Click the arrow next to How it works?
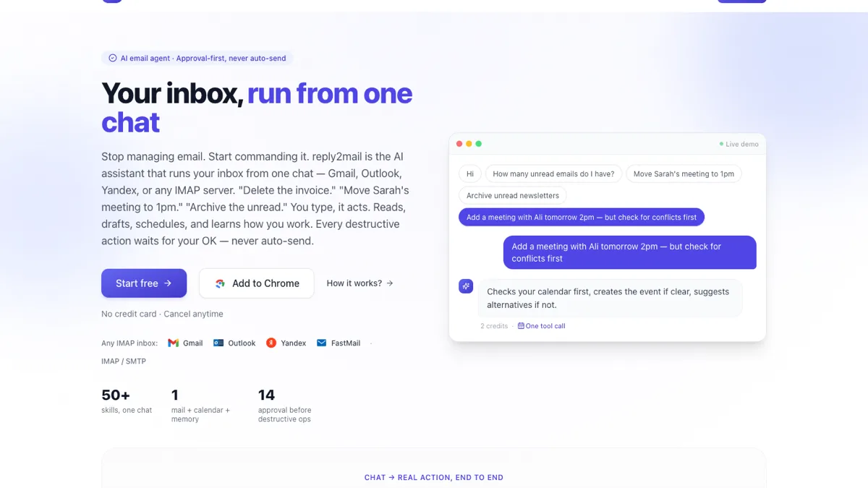 390,283
